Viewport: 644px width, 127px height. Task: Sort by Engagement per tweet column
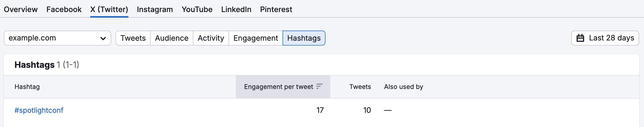(283, 87)
